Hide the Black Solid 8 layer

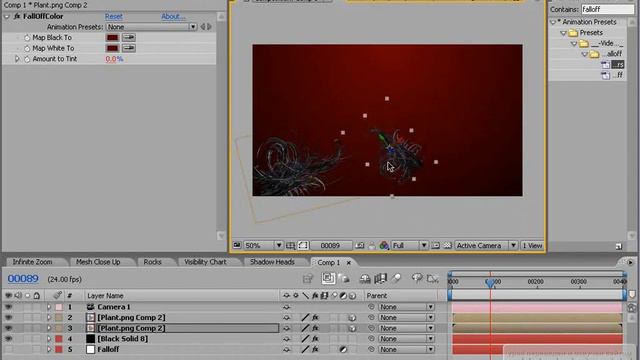(x=8, y=338)
